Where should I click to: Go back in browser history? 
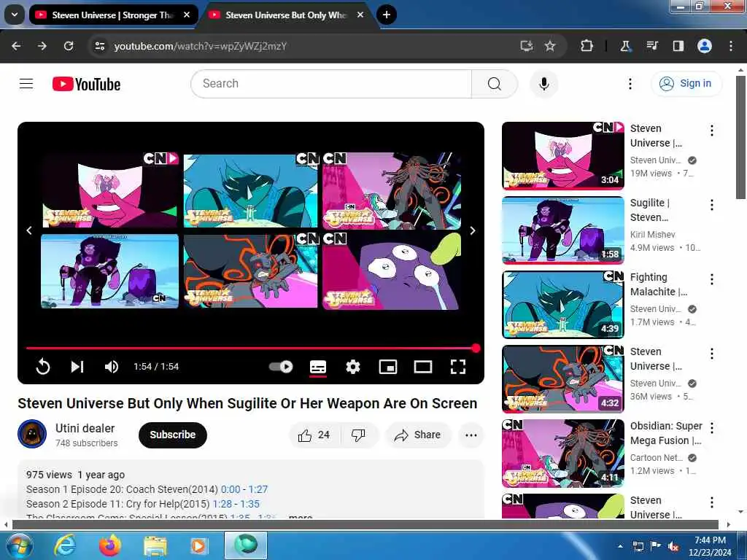pos(16,46)
